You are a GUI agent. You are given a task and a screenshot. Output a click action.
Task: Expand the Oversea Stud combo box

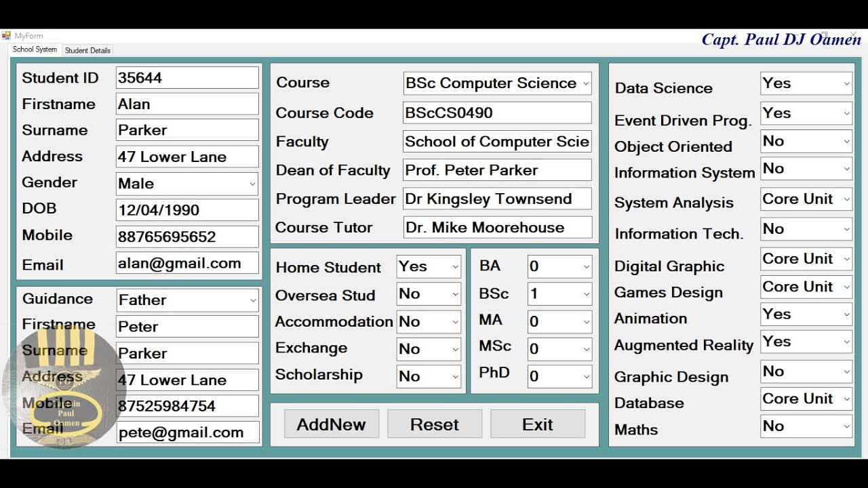pyautogui.click(x=429, y=294)
